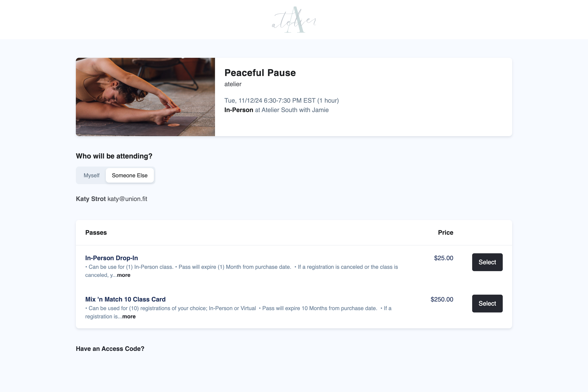Switch attendee to Someone Else
Screen dimensions: 588x392
tap(130, 176)
